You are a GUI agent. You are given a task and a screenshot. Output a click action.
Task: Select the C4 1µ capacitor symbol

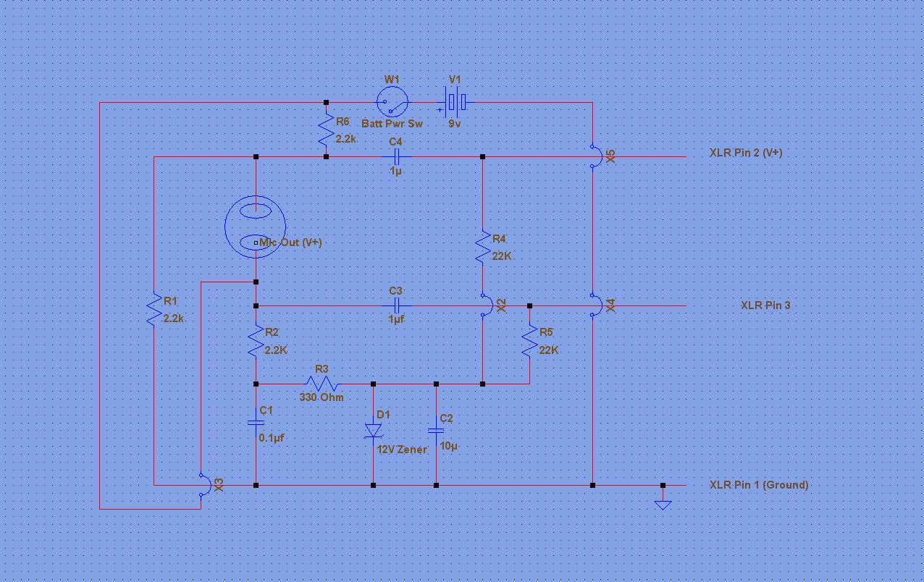(x=395, y=156)
